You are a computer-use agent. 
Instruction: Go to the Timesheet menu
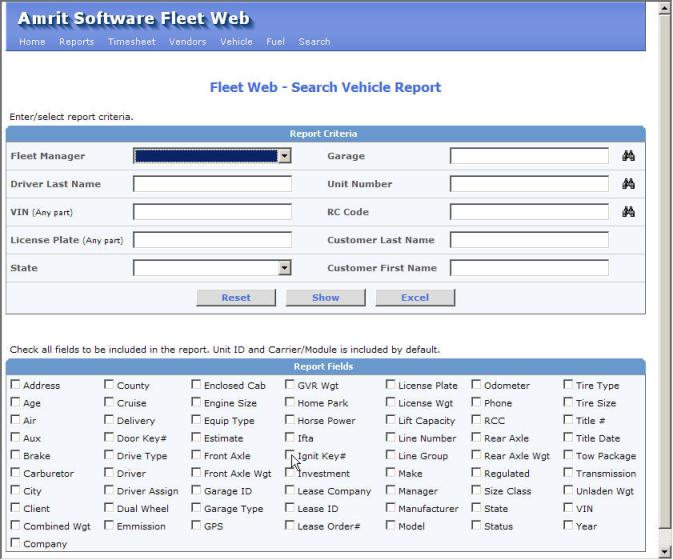pos(132,42)
